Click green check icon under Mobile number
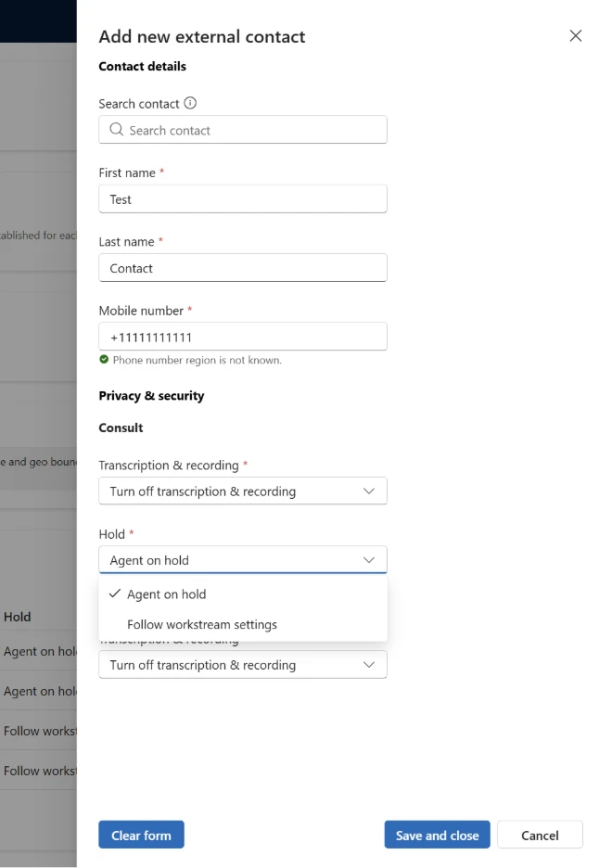The height and width of the screenshot is (868, 599). click(x=104, y=360)
